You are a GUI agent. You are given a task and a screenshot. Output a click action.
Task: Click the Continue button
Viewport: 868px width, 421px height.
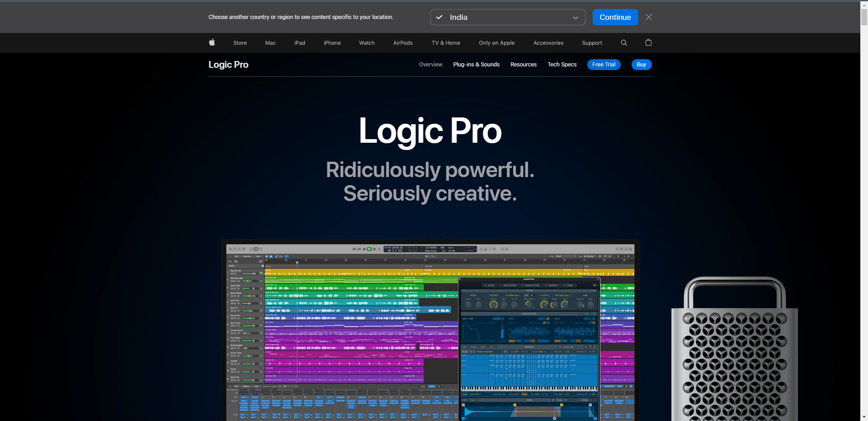(x=615, y=17)
